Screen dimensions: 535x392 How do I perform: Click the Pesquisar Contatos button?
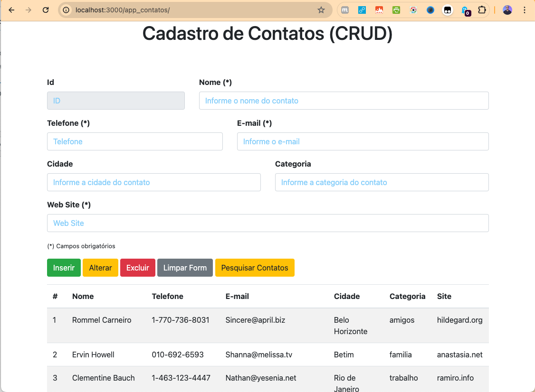[x=255, y=268]
